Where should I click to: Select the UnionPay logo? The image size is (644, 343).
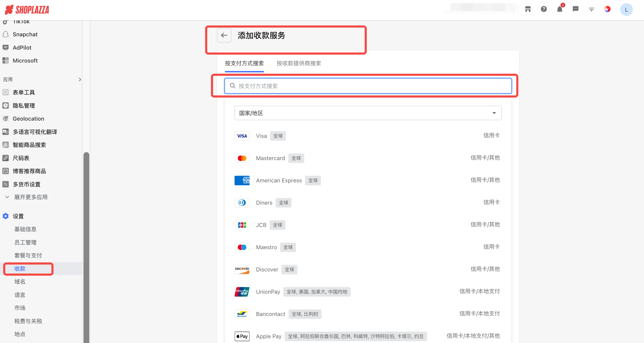pos(242,292)
